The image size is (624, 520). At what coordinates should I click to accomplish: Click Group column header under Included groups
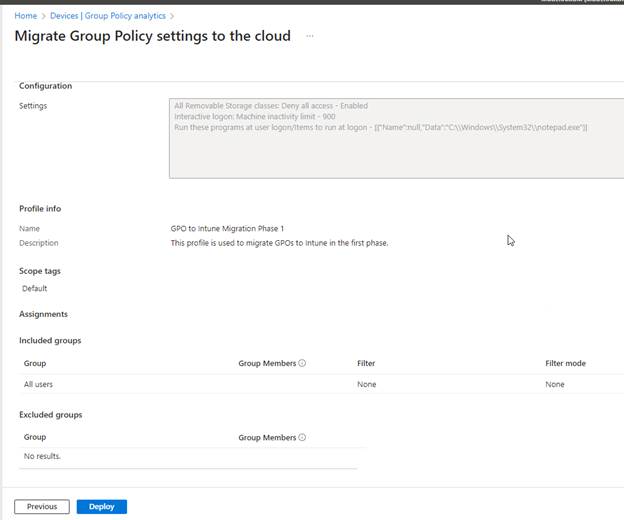pos(35,364)
